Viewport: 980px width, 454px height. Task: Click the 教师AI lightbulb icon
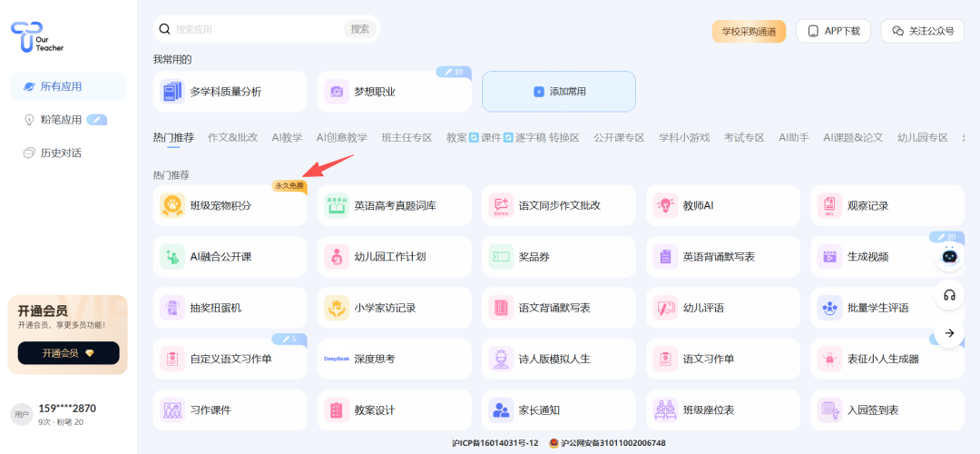click(x=666, y=206)
